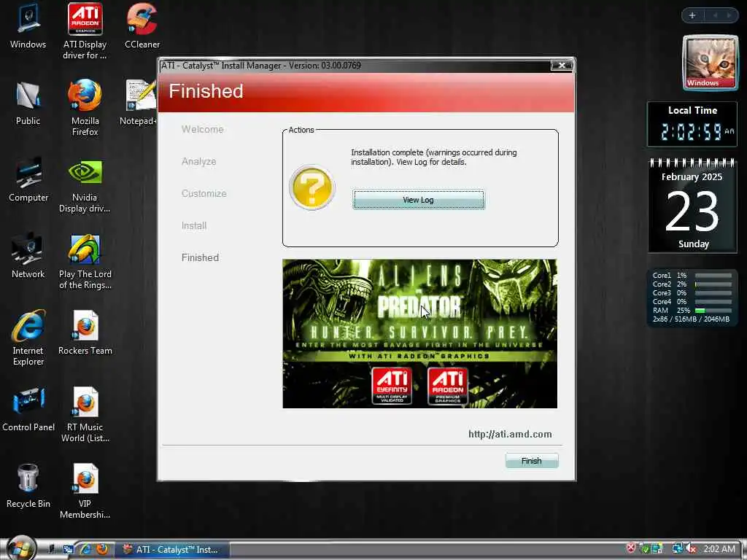Click the green checkmark tray icon

pyautogui.click(x=645, y=548)
